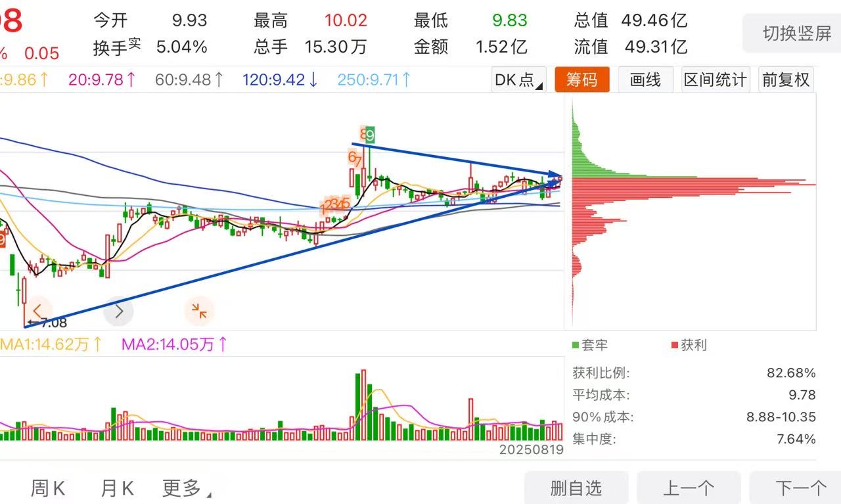The height and width of the screenshot is (504, 841).
Task: Go to 上一个 previous stock
Action: (x=689, y=488)
